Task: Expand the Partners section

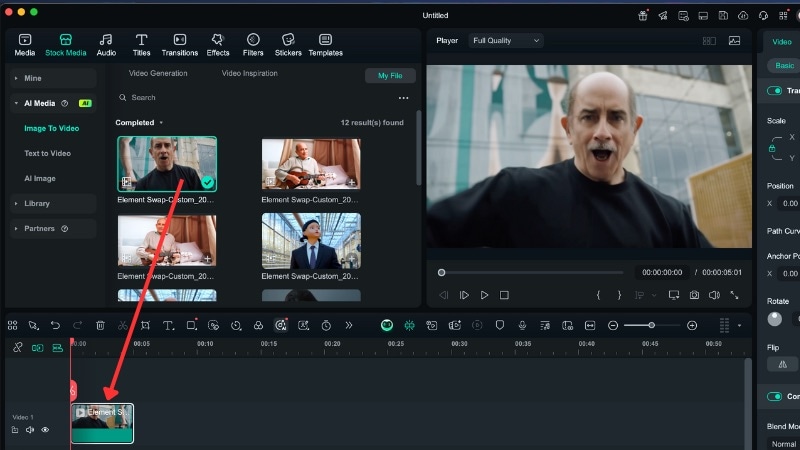Action: point(53,228)
